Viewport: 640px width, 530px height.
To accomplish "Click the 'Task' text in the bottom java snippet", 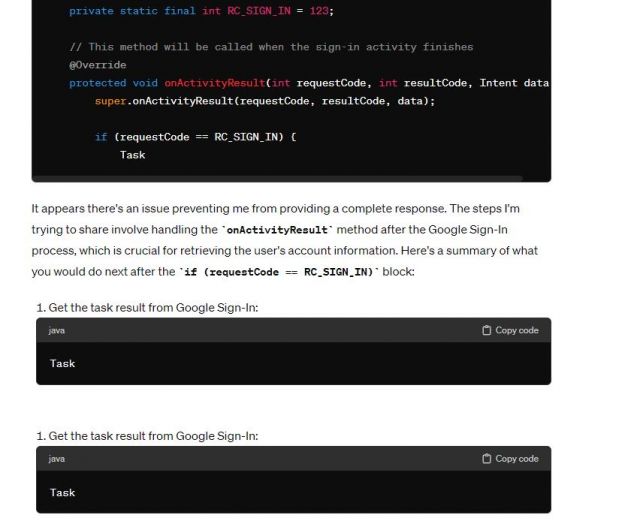I will 62,492.
